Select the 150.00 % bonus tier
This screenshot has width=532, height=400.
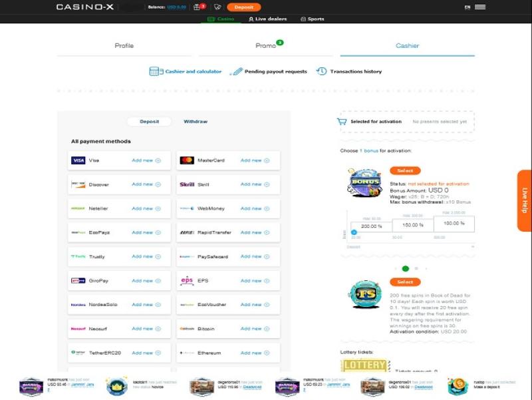(x=413, y=225)
